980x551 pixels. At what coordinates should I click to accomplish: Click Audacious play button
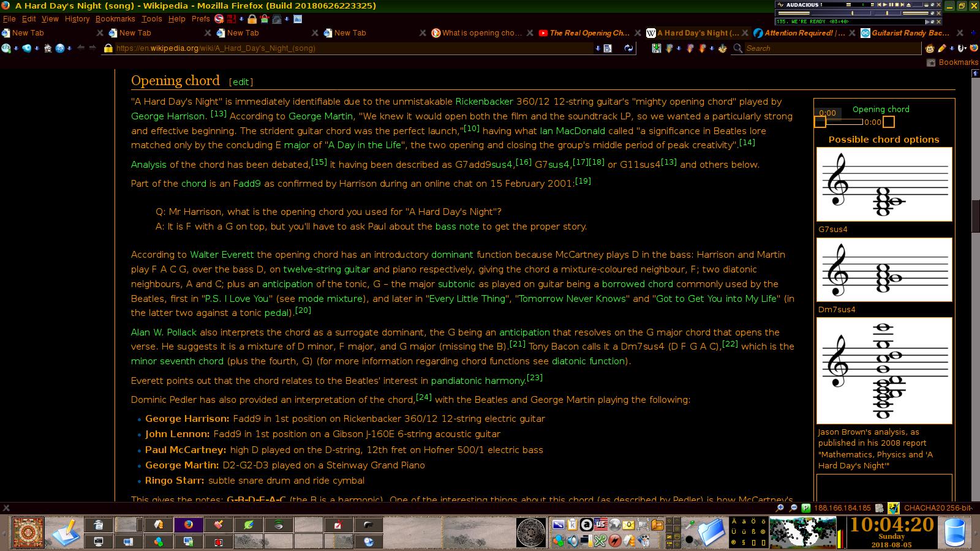[885, 4]
